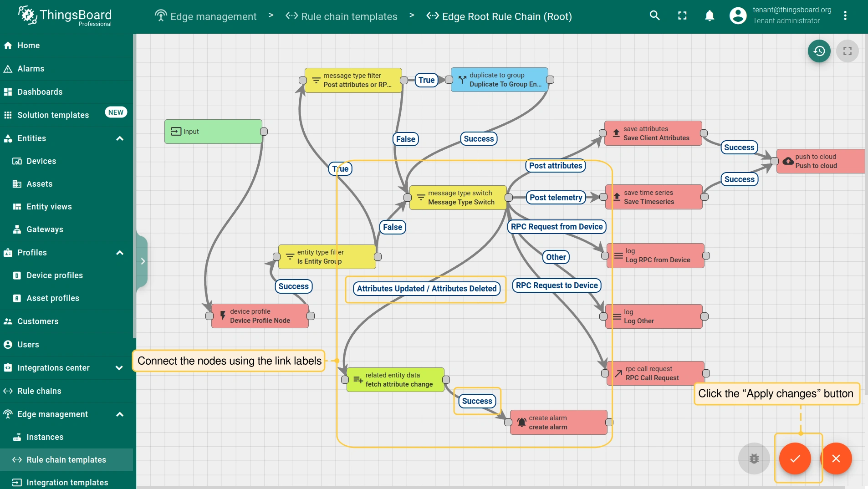Expand the Integrations center section

tap(119, 368)
